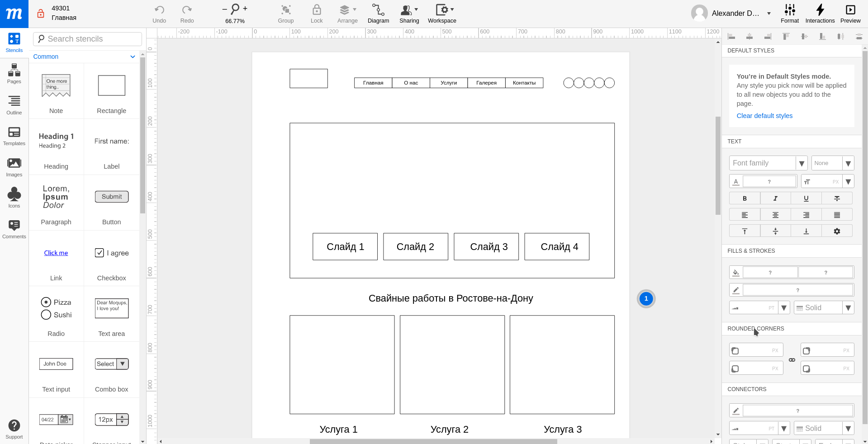Click stroke color swatch field
The image size is (868, 444).
point(797,290)
